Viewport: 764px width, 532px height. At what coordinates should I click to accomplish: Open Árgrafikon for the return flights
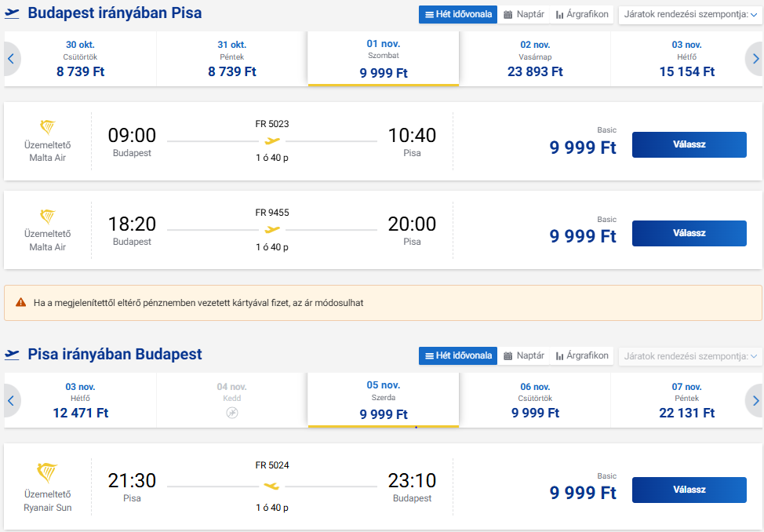point(581,355)
